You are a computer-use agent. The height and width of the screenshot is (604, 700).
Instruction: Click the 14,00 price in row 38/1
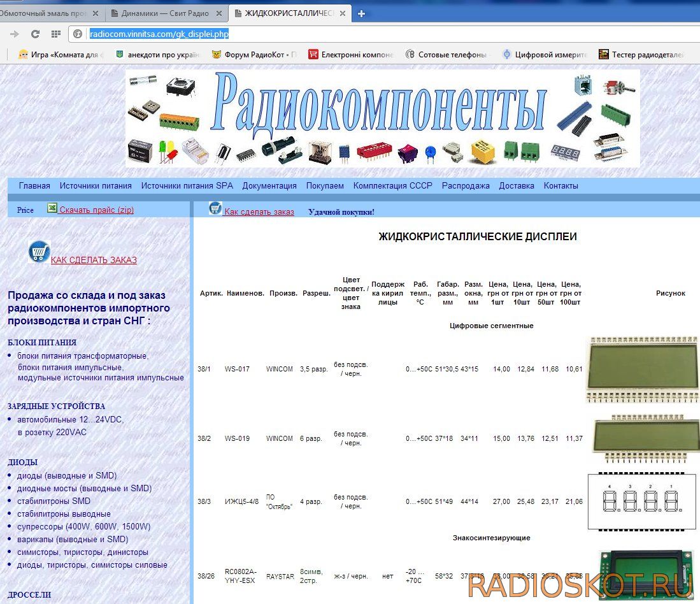click(x=501, y=369)
